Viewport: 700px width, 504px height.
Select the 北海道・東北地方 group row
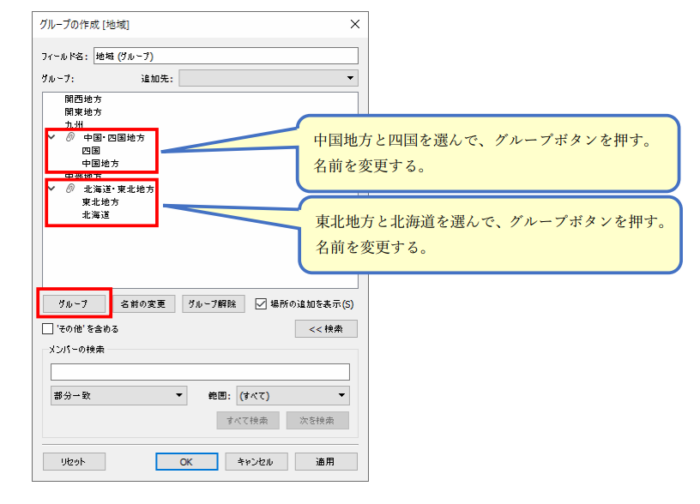[x=119, y=189]
